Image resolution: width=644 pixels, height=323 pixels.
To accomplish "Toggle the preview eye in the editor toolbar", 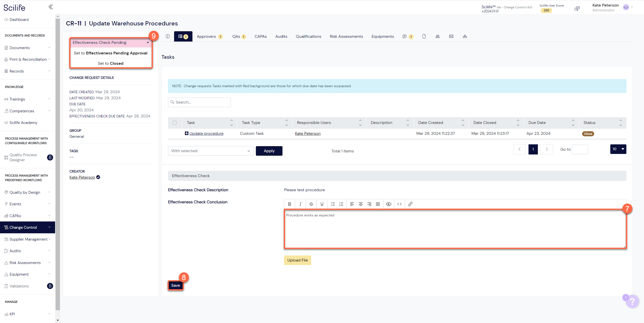I will tap(388, 204).
